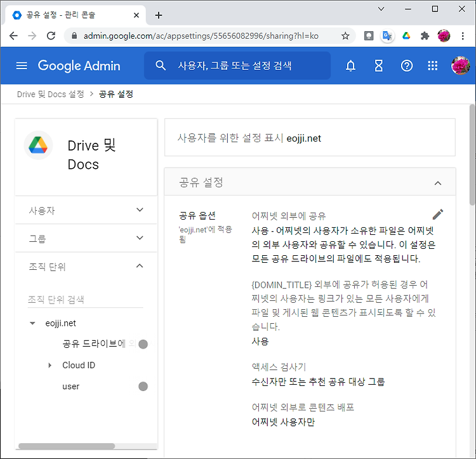The height and width of the screenshot is (459, 476).
Task: Click the gray dot beside user
Action: [143, 387]
